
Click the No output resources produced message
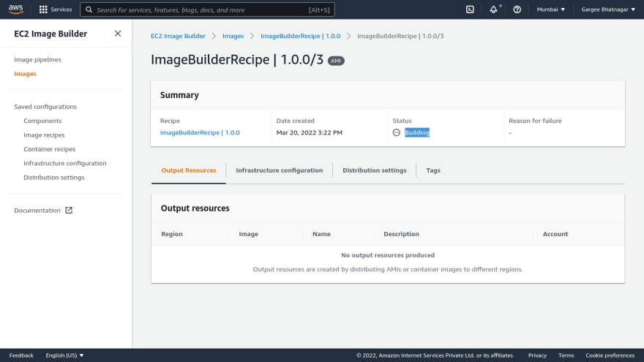coord(388,255)
